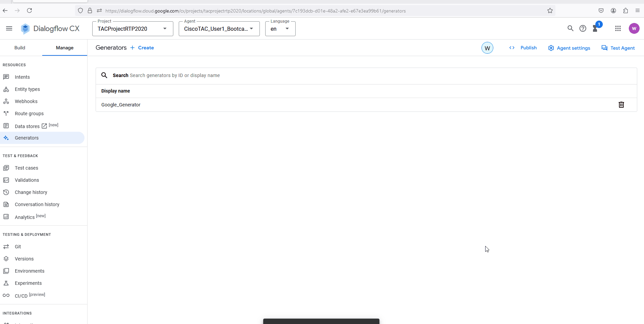Open the browser application menu
This screenshot has height=324, width=644.
tap(638, 10)
